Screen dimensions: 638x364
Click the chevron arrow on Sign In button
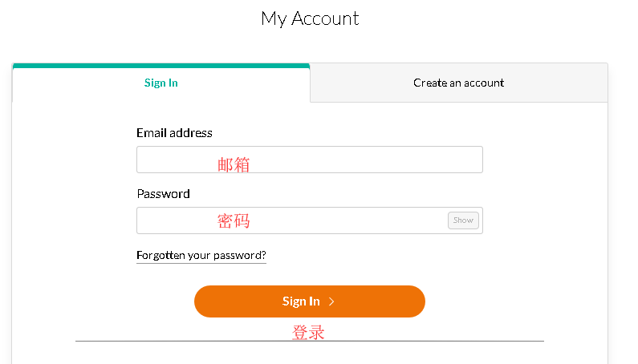(331, 301)
